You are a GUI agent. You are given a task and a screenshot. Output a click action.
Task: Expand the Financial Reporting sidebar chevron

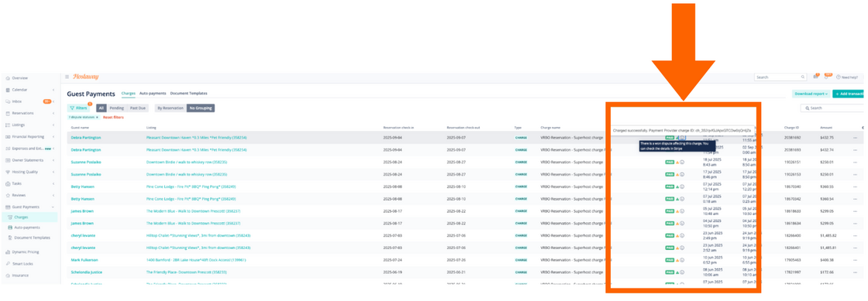[x=53, y=136]
